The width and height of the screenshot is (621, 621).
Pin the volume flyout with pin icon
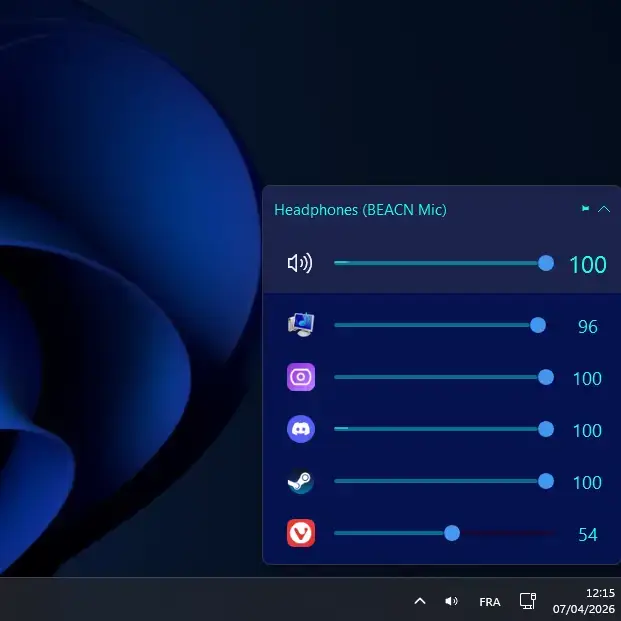[585, 209]
